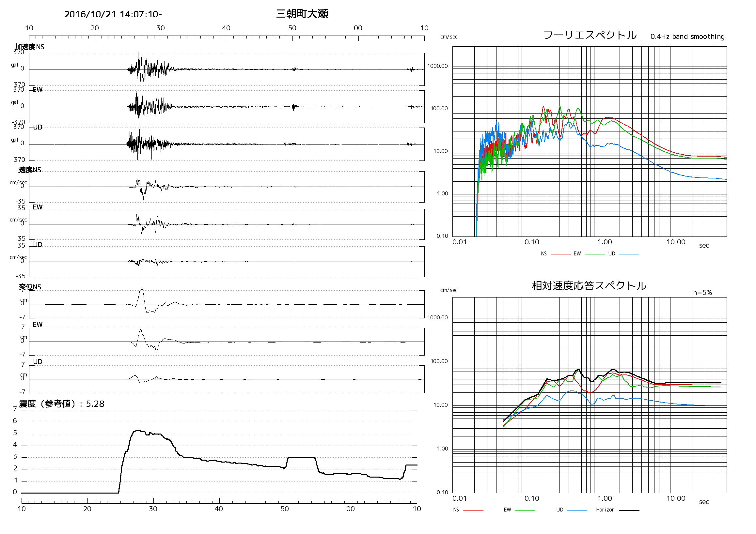Click the blue UD legend line under Fourier spectrum
The height and width of the screenshot is (534, 756).
pyautogui.click(x=629, y=254)
